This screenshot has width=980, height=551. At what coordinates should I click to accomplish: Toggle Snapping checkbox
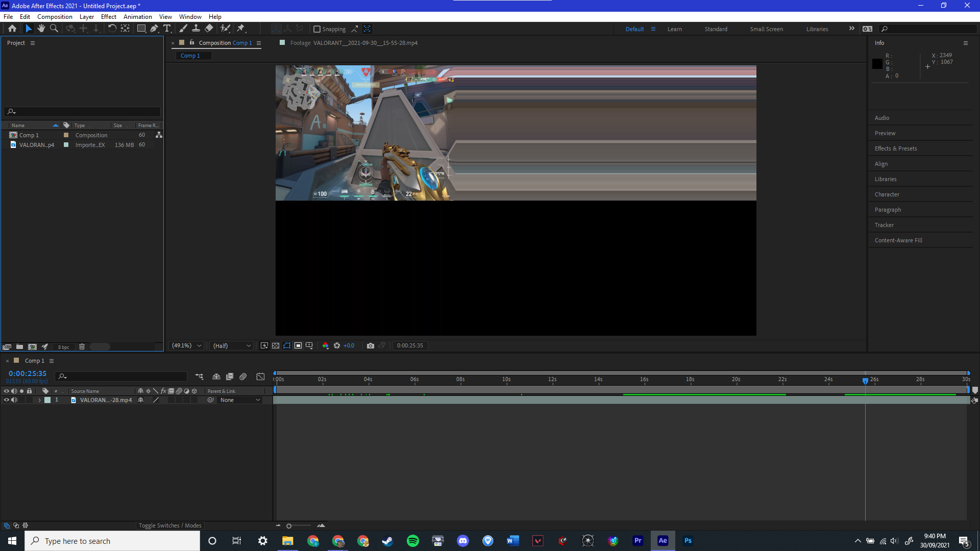(316, 29)
